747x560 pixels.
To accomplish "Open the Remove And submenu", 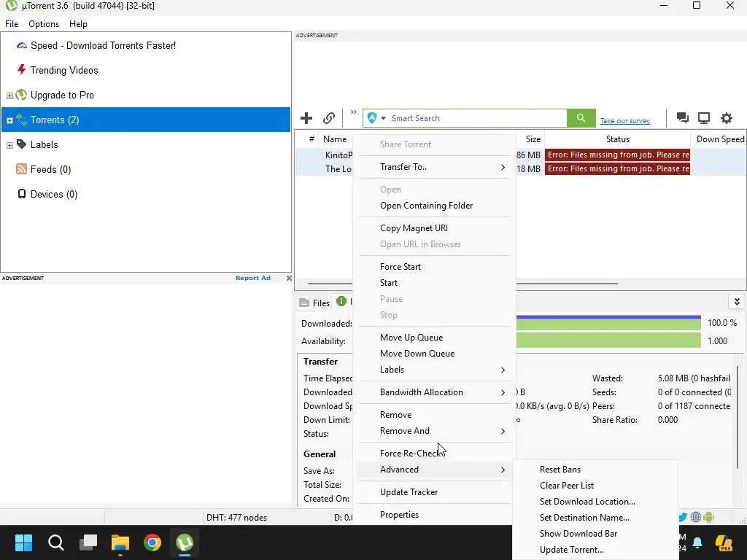I will 436,431.
